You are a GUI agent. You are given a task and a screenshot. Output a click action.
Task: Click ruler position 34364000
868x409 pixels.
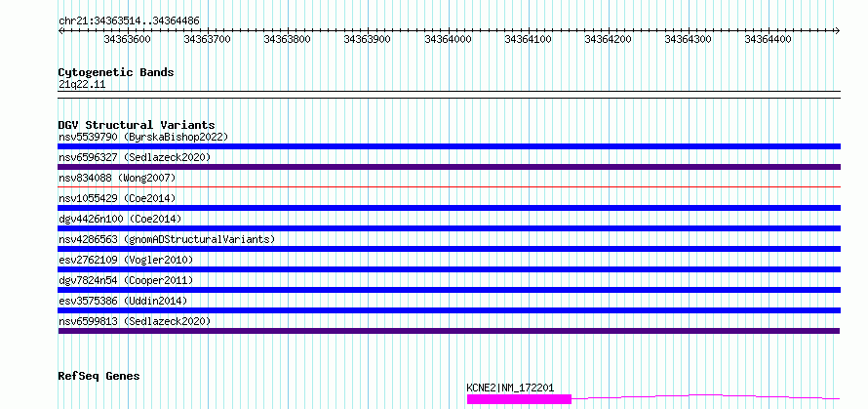click(x=448, y=39)
